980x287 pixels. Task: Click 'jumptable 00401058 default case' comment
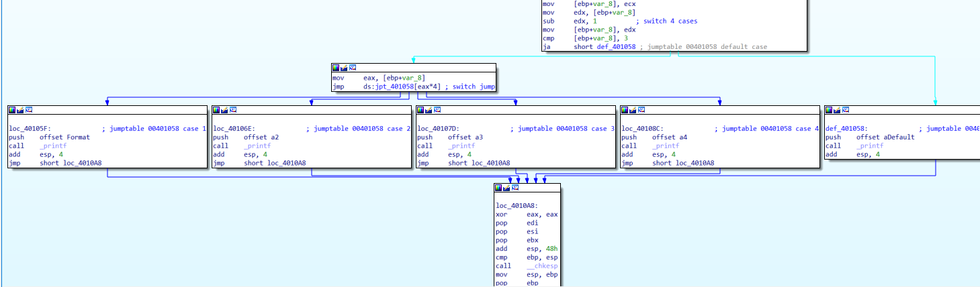point(707,47)
